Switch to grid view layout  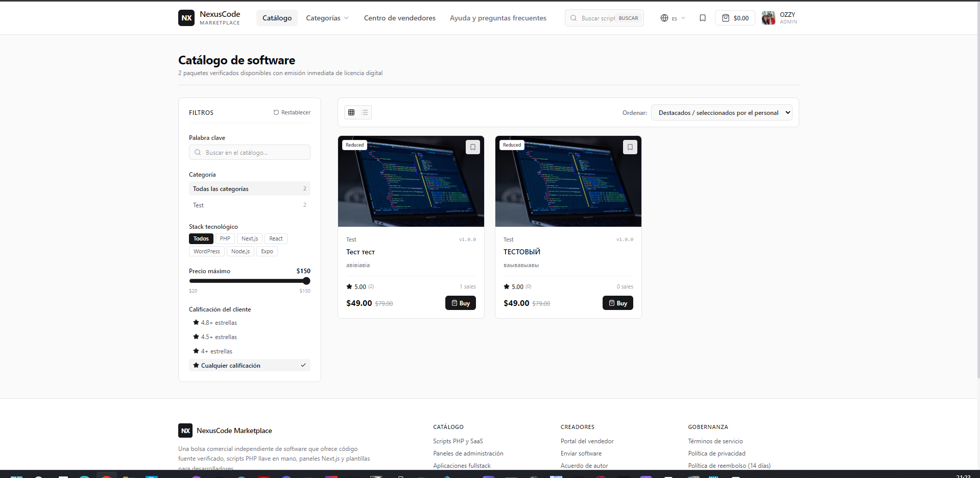(351, 112)
